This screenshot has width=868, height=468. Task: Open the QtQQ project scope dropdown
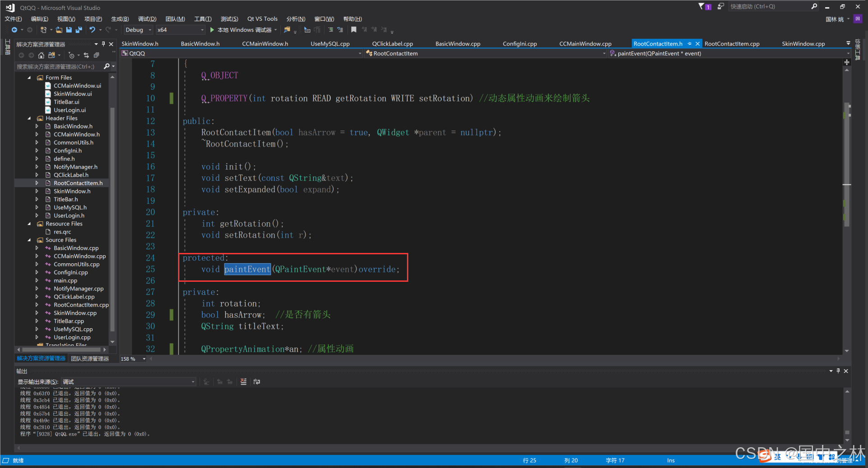(x=242, y=53)
